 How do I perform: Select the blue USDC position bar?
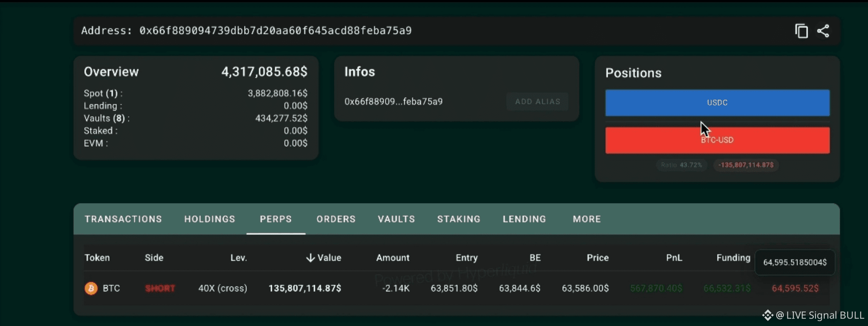[717, 103]
